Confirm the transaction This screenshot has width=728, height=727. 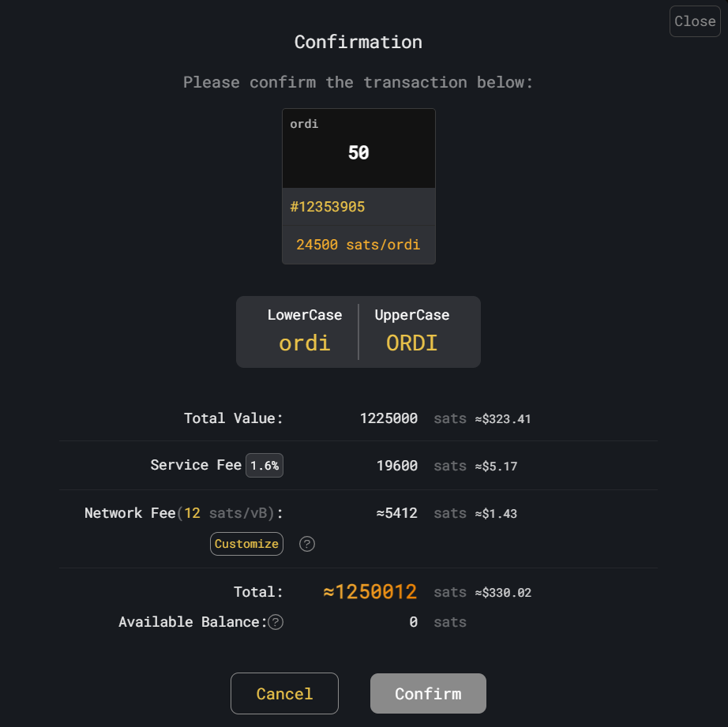coord(428,693)
